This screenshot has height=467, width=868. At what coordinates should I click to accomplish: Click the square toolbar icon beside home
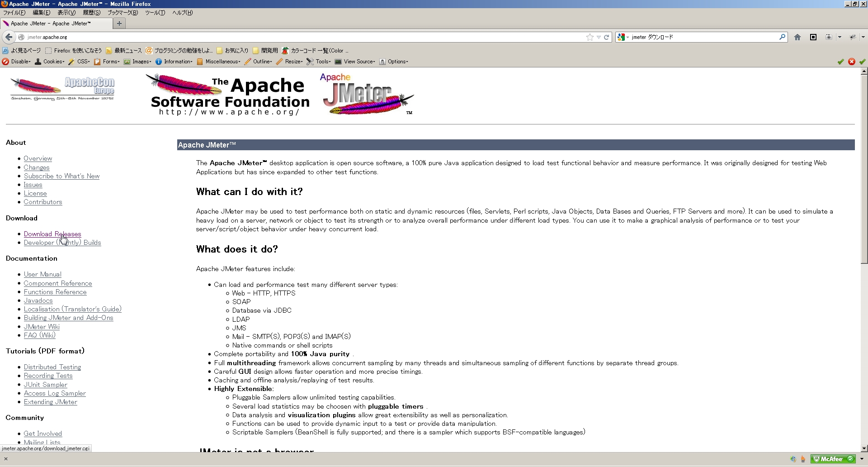[813, 37]
